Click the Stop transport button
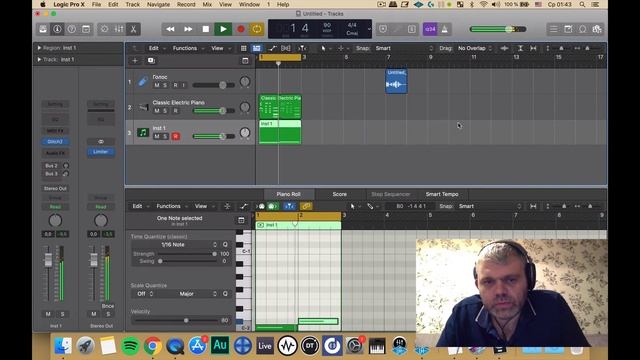This screenshot has width=640, height=360. point(206,29)
